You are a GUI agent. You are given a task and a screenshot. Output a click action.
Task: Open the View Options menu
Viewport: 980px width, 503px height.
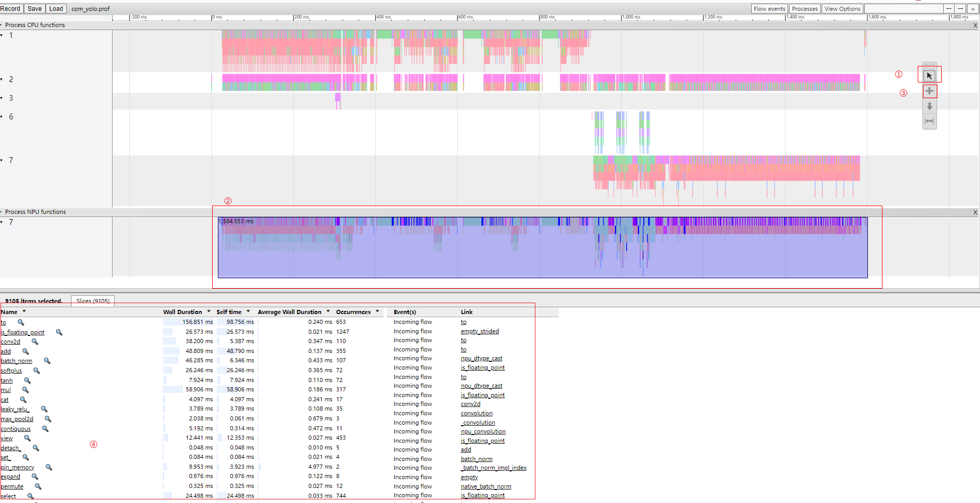coord(843,9)
